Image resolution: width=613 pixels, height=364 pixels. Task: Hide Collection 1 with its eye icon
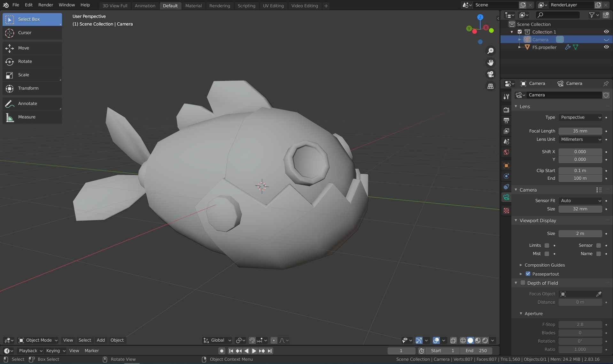click(606, 32)
